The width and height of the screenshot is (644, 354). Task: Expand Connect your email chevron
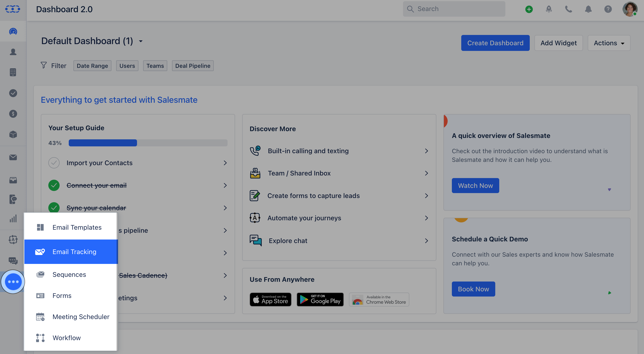[225, 185]
